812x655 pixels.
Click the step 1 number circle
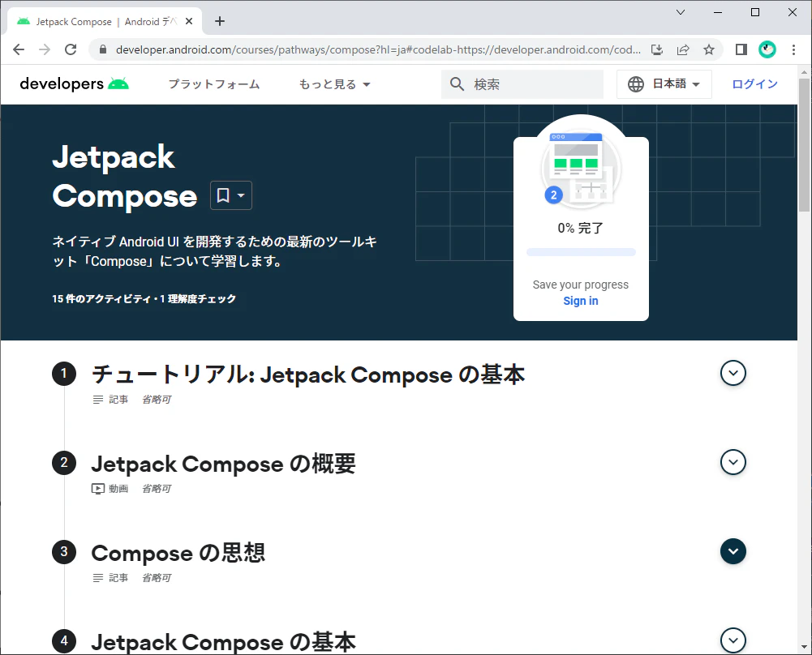tap(64, 374)
